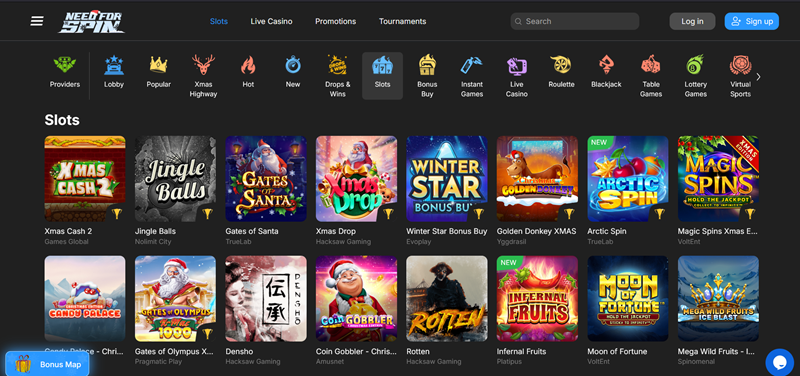Select the Hot flame icon
This screenshot has width=800, height=376.
click(248, 65)
